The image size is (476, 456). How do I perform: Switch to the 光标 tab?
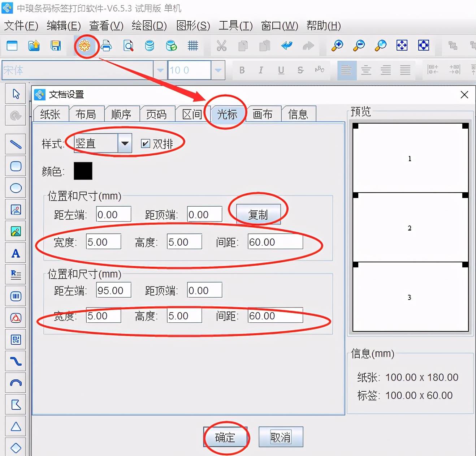point(227,114)
